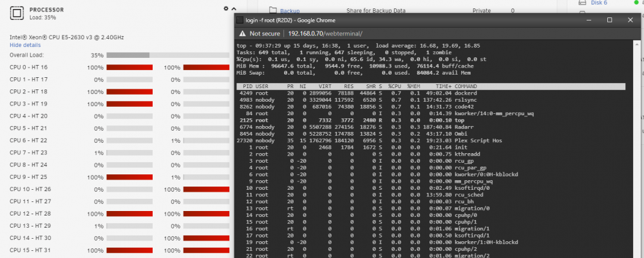Minimize the web terminal Chrome window
Screen dimensions: 644x258
(589, 20)
